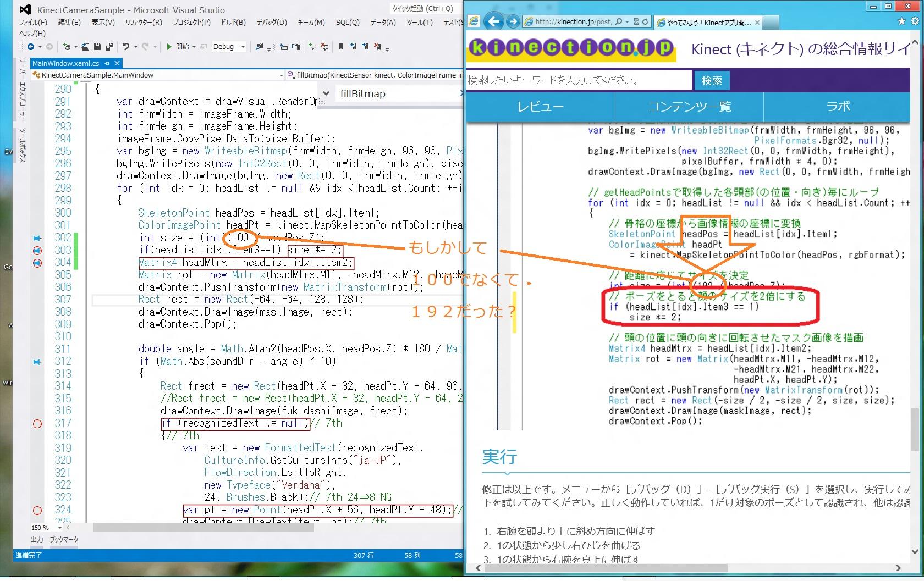Image resolution: width=924 pixels, height=581 pixels.
Task: Go to the previous bookmark icon
Action: (353, 47)
